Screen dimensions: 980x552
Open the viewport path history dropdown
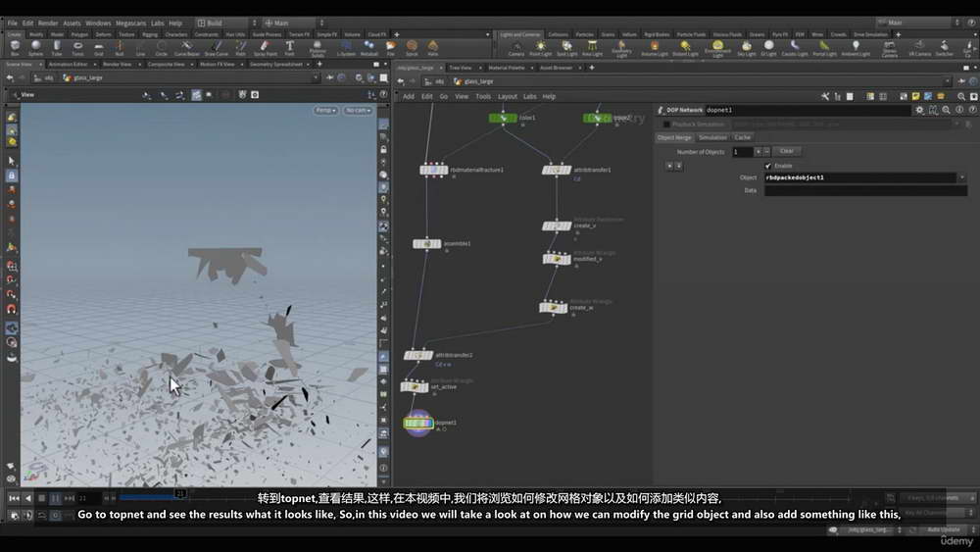coord(316,77)
